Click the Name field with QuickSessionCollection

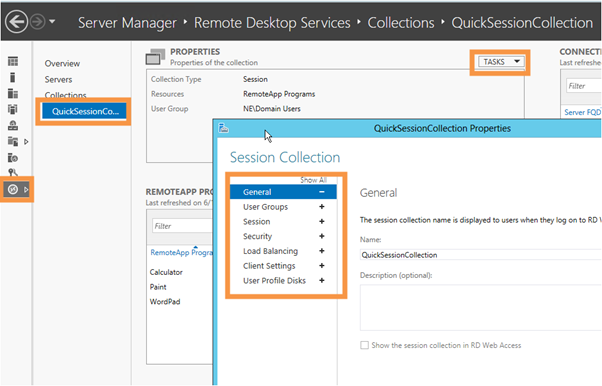pos(481,255)
